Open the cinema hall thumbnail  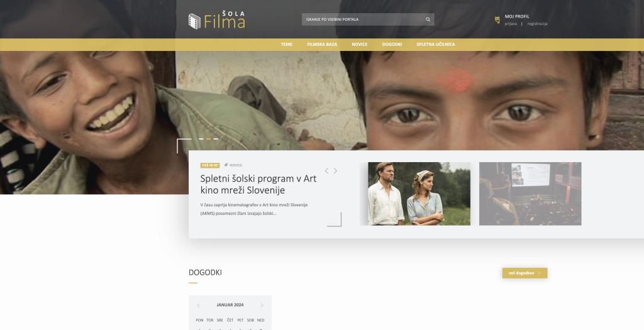pyautogui.click(x=530, y=194)
